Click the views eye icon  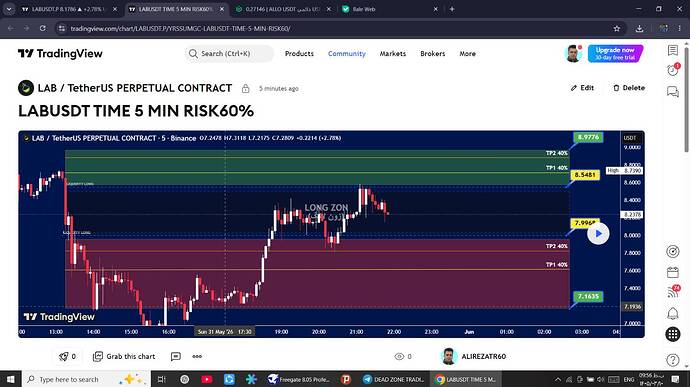[399, 356]
